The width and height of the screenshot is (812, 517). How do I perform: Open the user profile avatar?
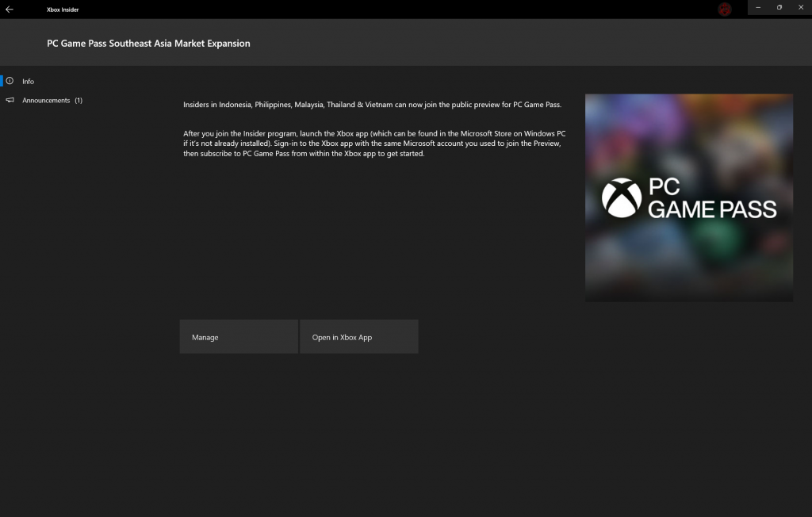click(x=725, y=10)
